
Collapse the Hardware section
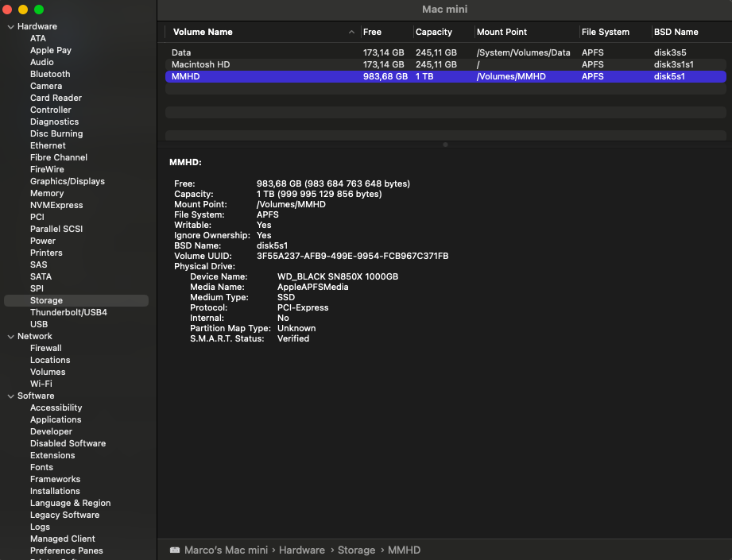[11, 27]
